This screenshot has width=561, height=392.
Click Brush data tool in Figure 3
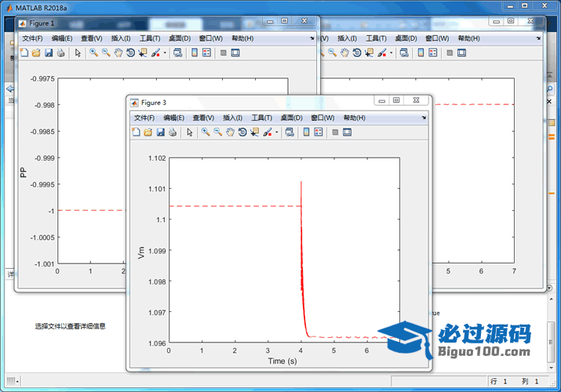[268, 132]
